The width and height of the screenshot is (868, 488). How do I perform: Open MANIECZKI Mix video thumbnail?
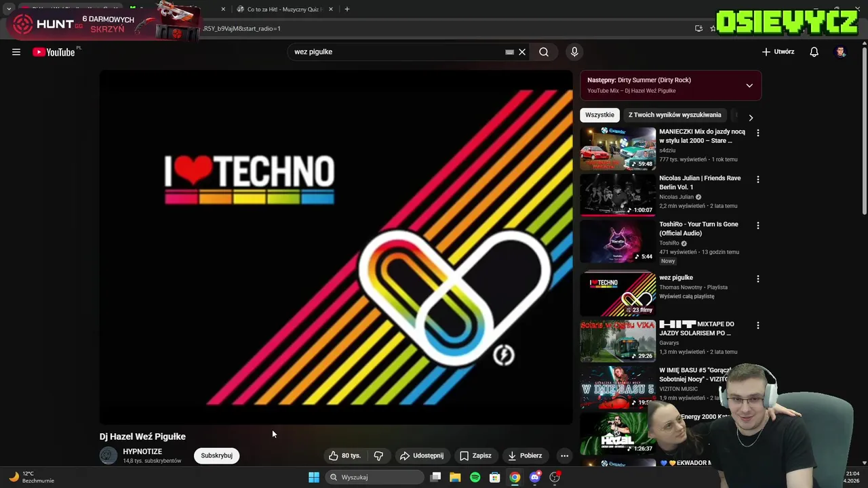click(x=618, y=148)
